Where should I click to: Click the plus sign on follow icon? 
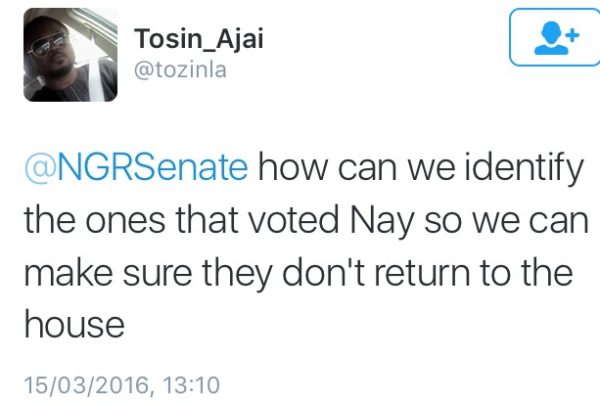click(x=572, y=32)
